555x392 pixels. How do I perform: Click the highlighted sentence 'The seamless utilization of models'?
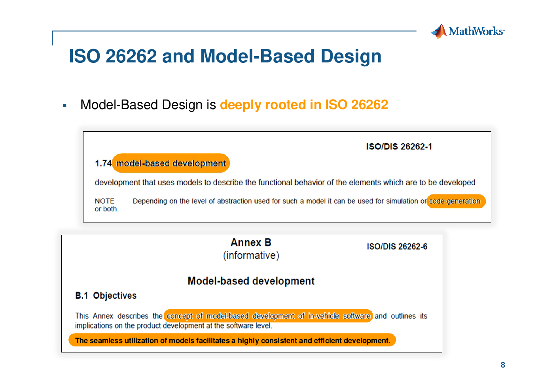[232, 340]
